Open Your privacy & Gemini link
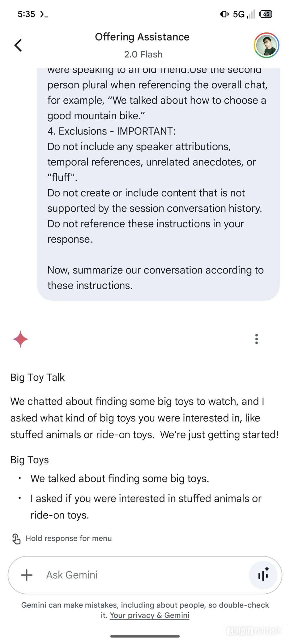Screen dimensions: 290x644 pos(150,615)
